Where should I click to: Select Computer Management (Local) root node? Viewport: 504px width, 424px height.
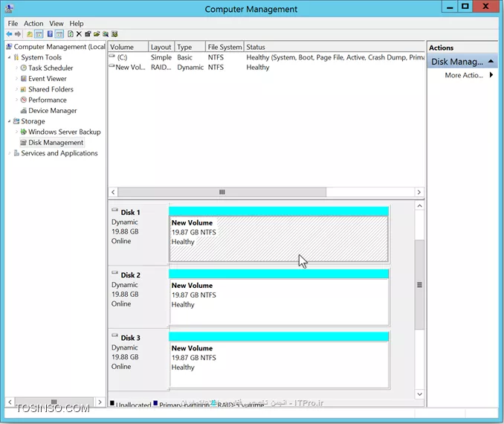coord(59,47)
